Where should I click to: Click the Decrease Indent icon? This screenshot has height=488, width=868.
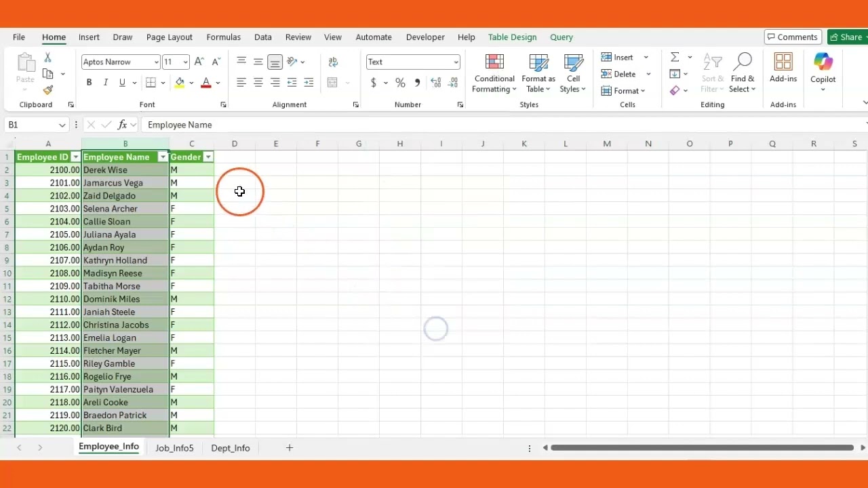tap(292, 83)
